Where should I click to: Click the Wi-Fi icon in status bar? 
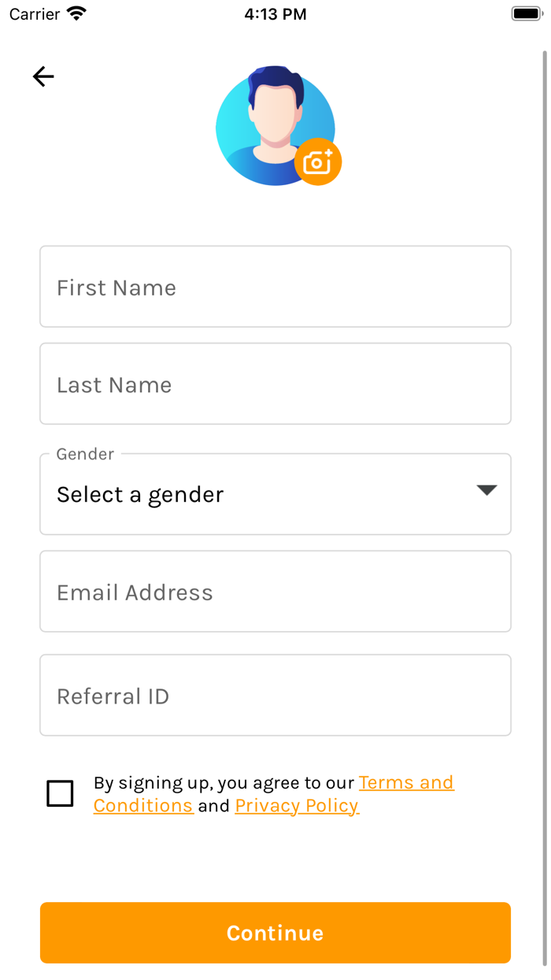tap(76, 13)
